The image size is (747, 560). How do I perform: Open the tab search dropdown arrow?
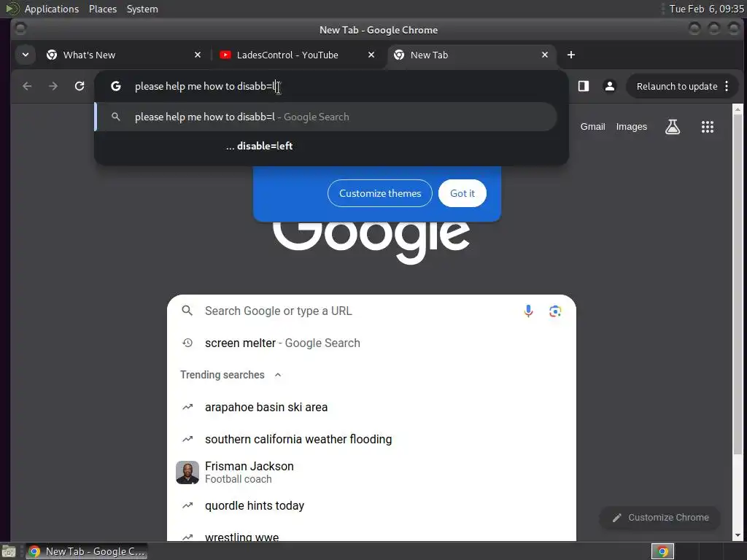coord(26,55)
